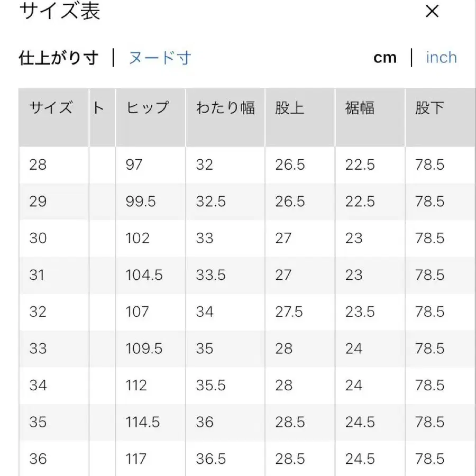Click the サイズ column header

coord(52,107)
